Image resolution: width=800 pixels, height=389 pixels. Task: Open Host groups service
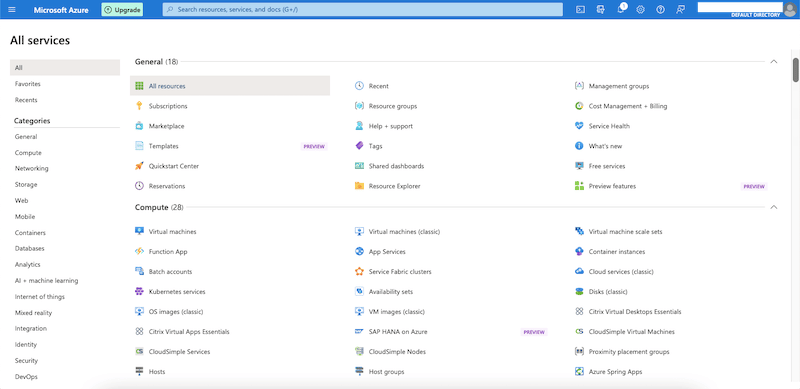386,372
